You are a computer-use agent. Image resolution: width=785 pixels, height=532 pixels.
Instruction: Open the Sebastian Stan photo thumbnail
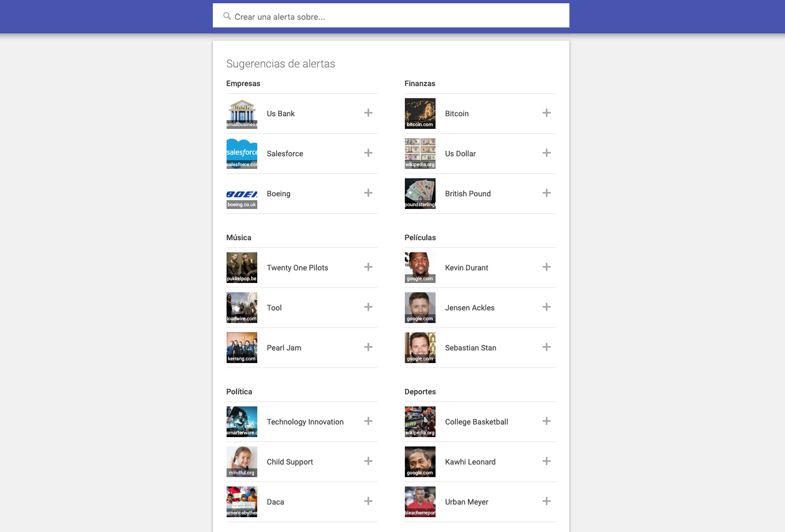[420, 348]
